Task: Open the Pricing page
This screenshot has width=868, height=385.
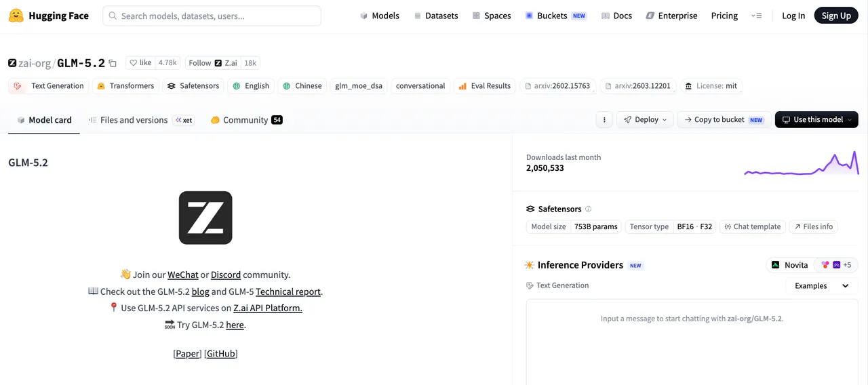Action: coord(724,16)
